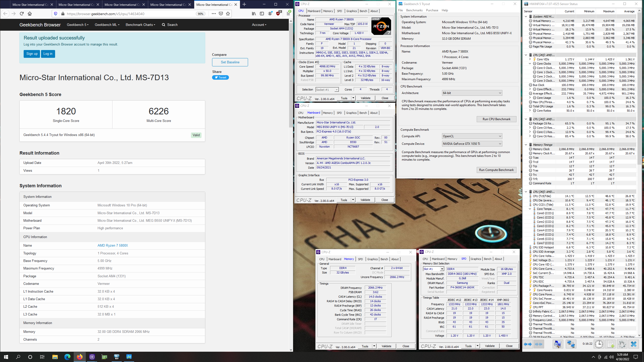Open the Firefox home page icon
This screenshot has width=644, height=362.
[30, 14]
